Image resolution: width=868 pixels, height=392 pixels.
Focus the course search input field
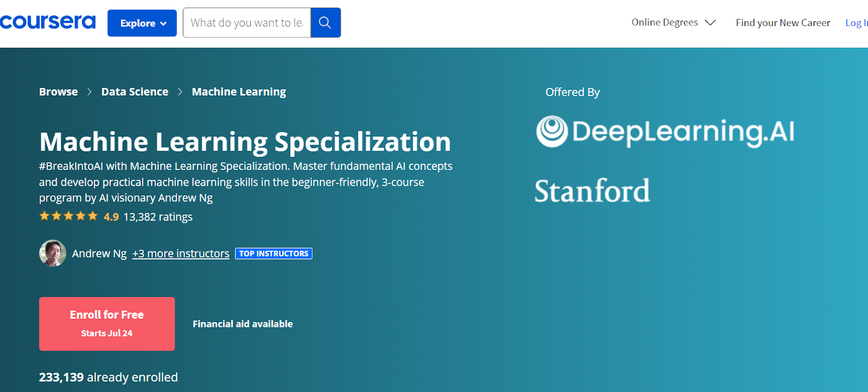[247, 23]
